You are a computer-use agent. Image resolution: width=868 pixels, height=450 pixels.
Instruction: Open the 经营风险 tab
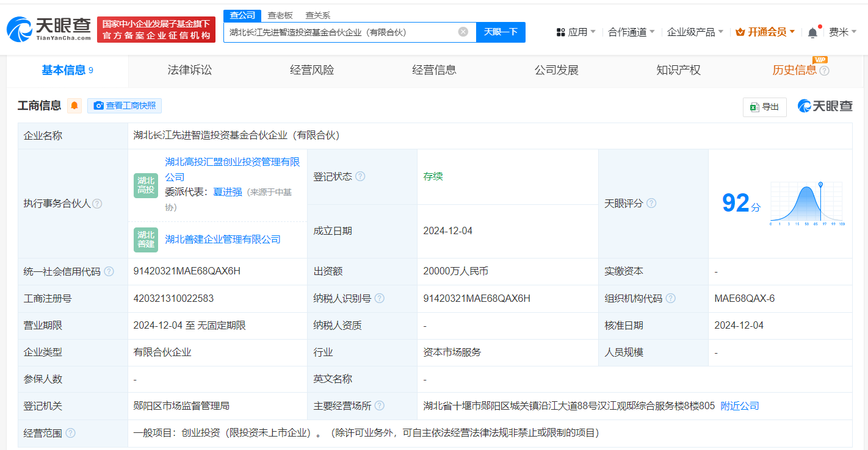click(x=312, y=70)
